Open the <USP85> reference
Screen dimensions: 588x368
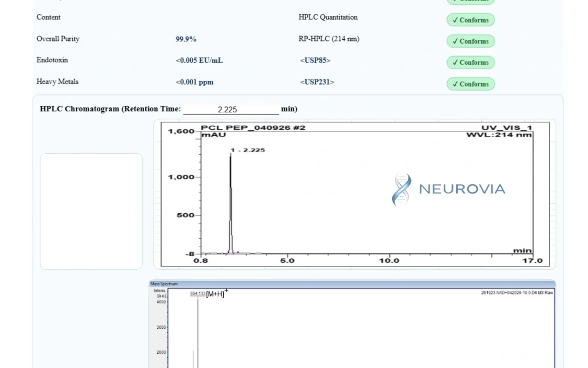point(315,60)
